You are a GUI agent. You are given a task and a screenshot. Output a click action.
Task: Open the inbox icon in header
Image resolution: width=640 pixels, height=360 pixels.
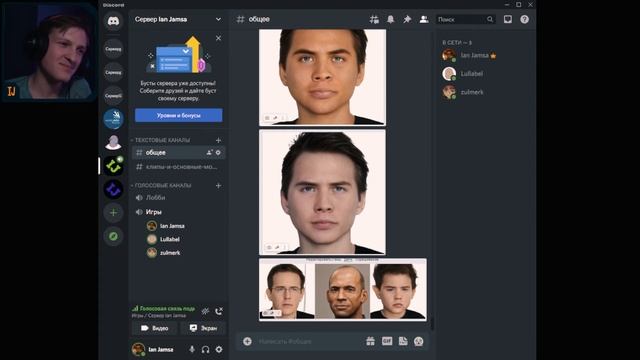(507, 19)
